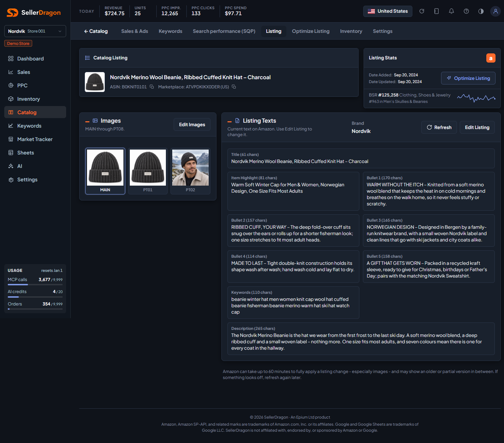Go to Sales in the sidebar
This screenshot has height=443, width=504.
35,72
